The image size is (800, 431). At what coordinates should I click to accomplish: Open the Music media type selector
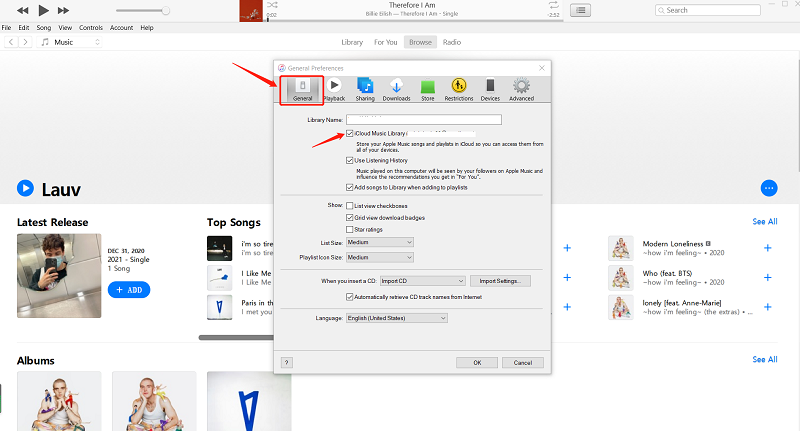click(70, 42)
